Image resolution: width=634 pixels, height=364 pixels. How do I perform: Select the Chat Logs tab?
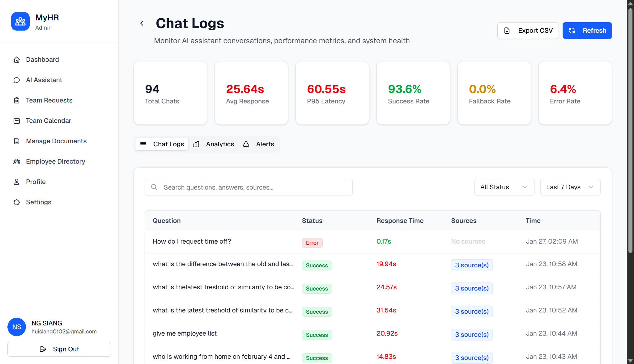click(x=162, y=144)
